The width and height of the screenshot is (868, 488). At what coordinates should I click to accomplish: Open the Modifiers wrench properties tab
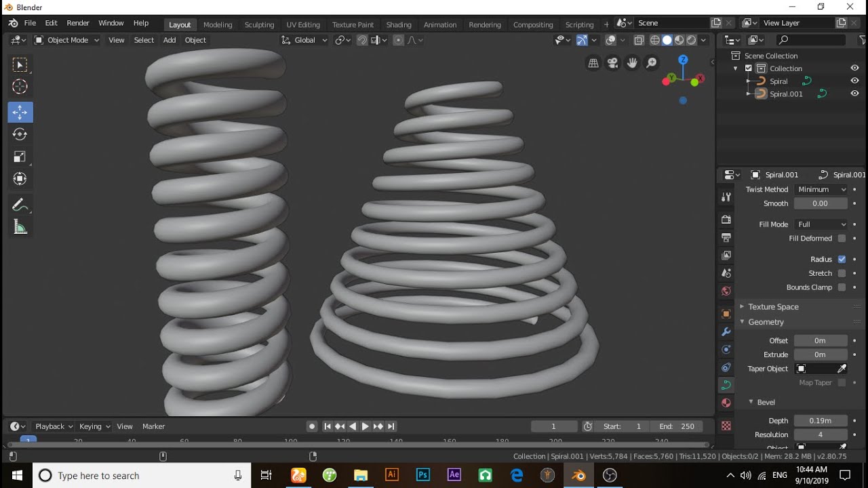[726, 332]
